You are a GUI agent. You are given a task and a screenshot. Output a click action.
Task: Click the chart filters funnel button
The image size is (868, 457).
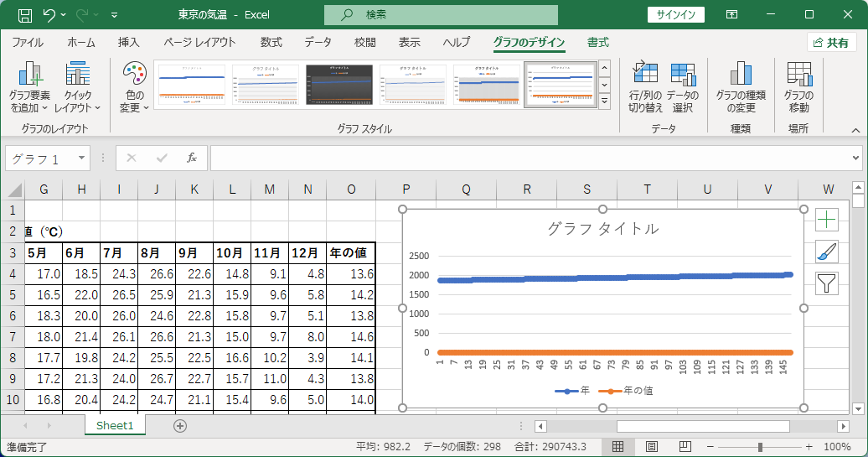coord(826,283)
